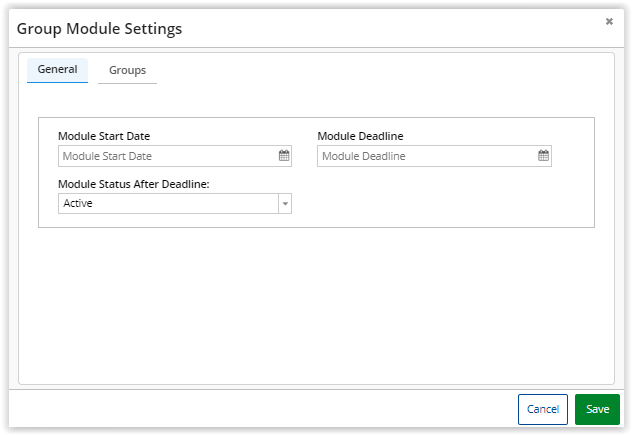
Task: Switch to the Groups tab
Action: pos(127,71)
